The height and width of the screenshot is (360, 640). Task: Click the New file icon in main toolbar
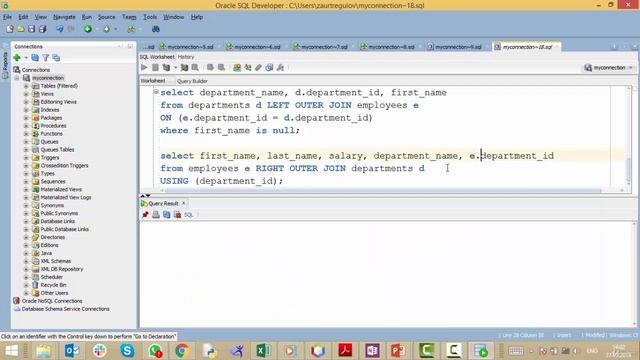tap(10, 29)
